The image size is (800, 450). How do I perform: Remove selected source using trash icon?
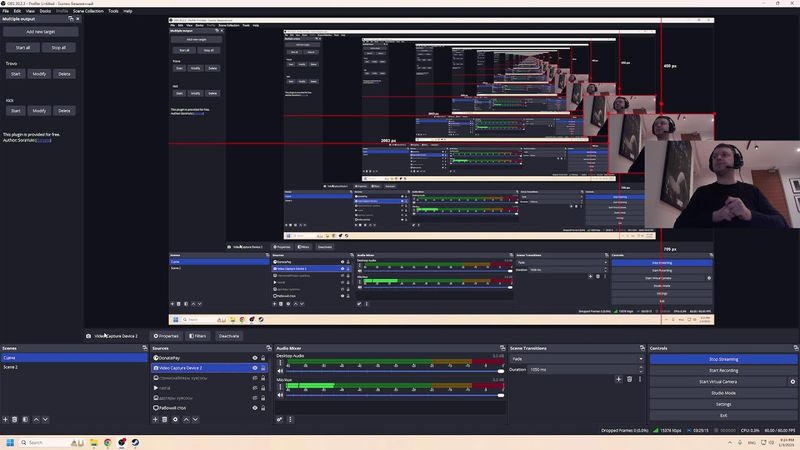[x=166, y=420]
